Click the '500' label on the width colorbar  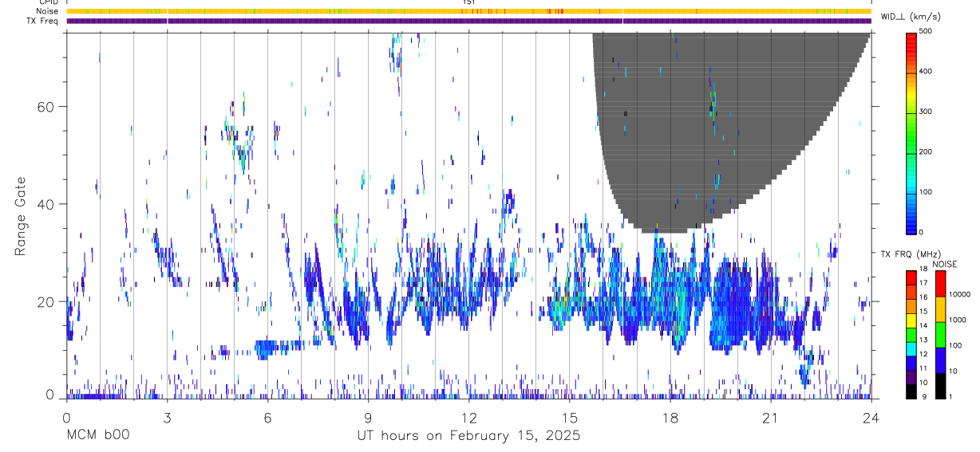pos(926,31)
